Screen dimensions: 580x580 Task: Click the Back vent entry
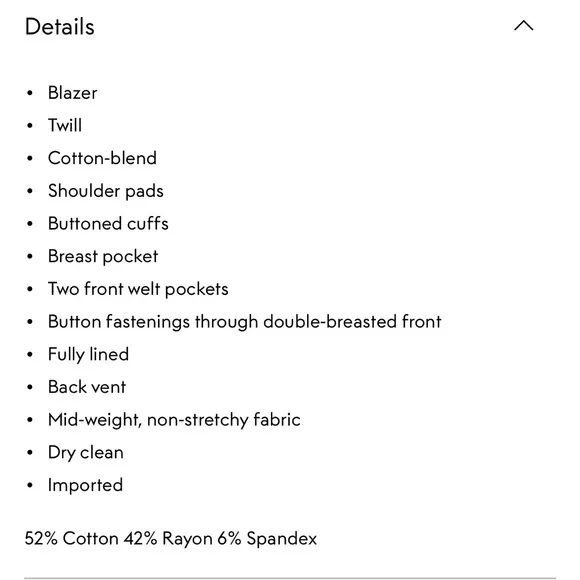click(87, 387)
